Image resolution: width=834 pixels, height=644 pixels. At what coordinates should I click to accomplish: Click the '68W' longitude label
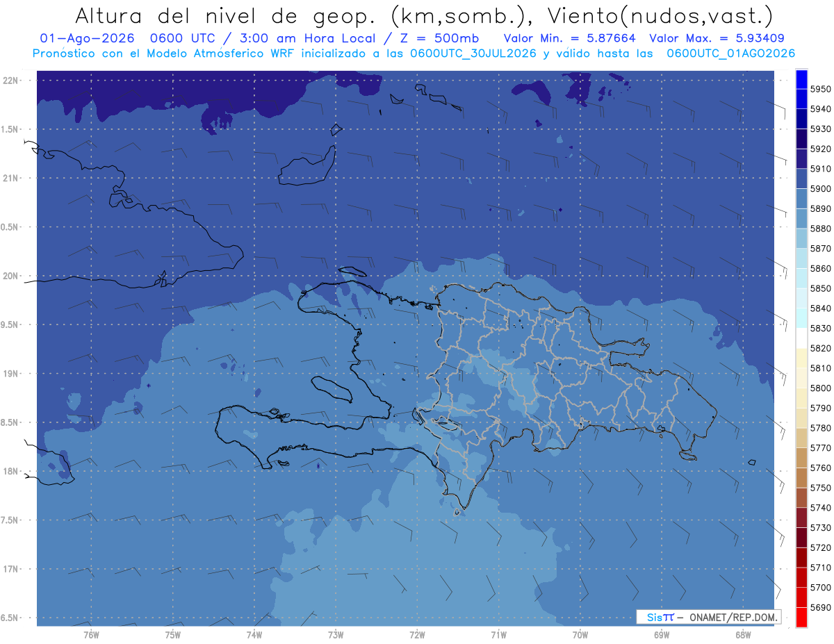[743, 635]
